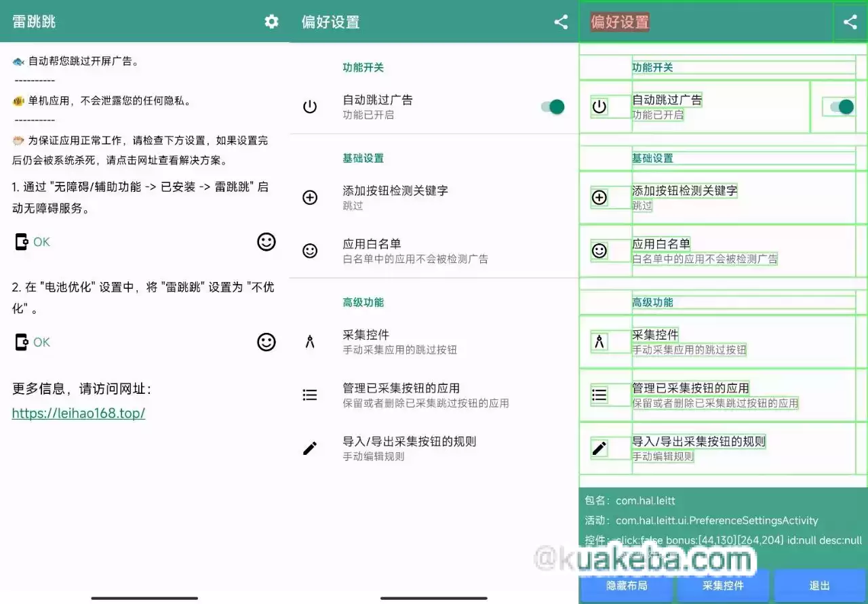Tap the 采集控件 button at the bottom
868x604 pixels.
[722, 586]
